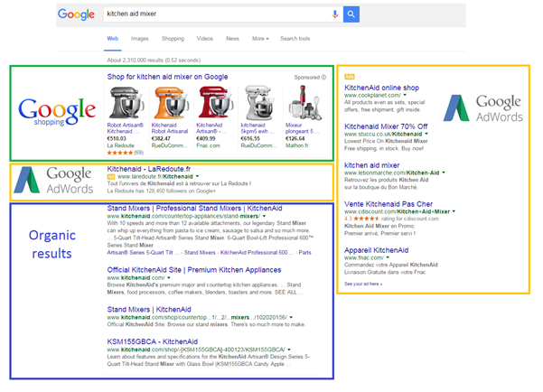Open Appareil KitchenAid ad
Viewport: 543px width, 392px height.
point(376,250)
